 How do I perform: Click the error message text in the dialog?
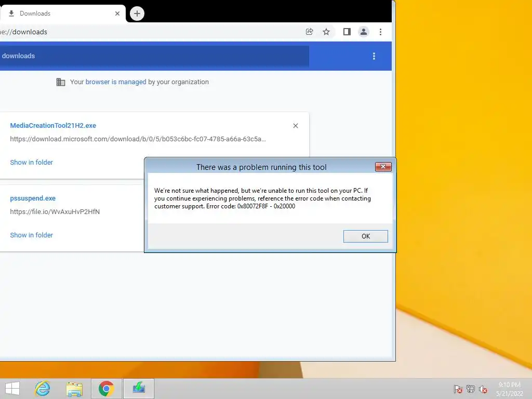[262, 198]
